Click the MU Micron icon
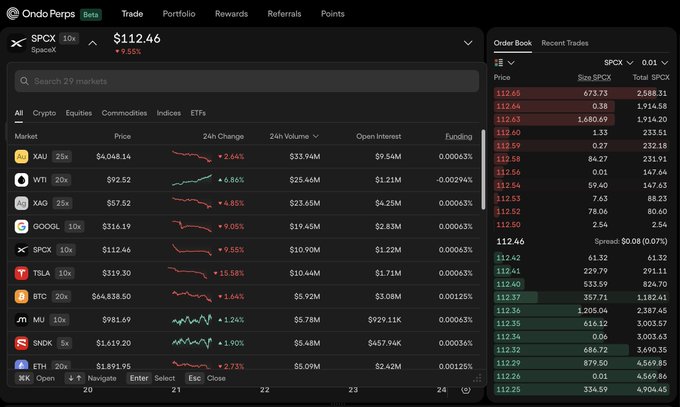This screenshot has width=680, height=407. 21,320
